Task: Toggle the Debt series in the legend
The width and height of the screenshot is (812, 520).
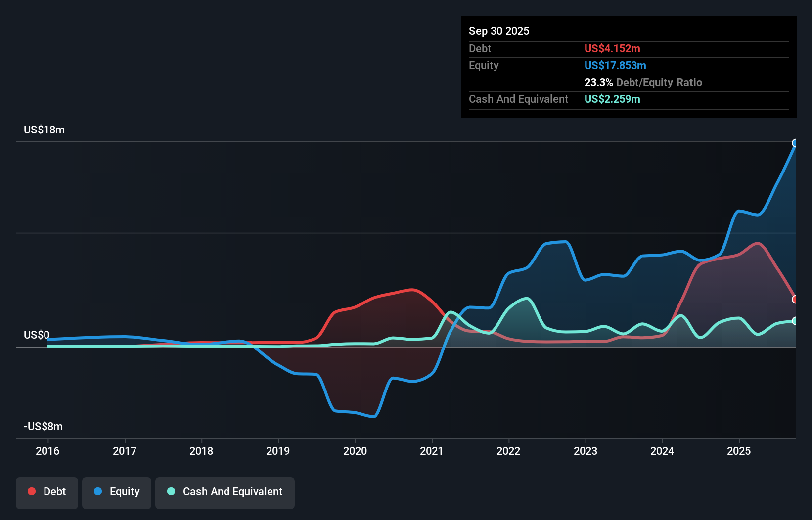Action: [47, 492]
